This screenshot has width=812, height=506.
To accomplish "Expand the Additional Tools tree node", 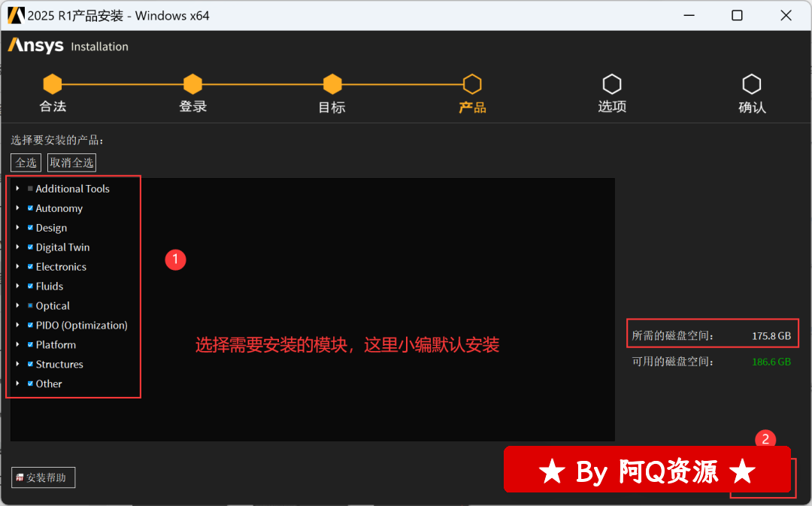I will [17, 189].
